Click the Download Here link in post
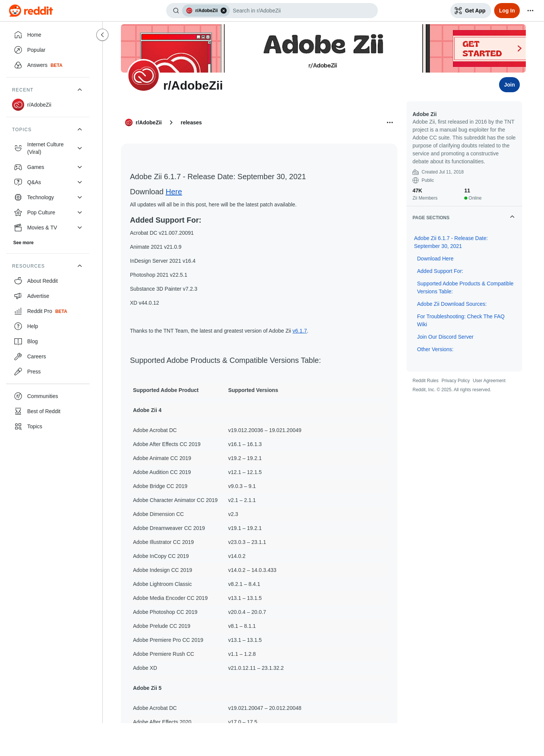 [174, 192]
